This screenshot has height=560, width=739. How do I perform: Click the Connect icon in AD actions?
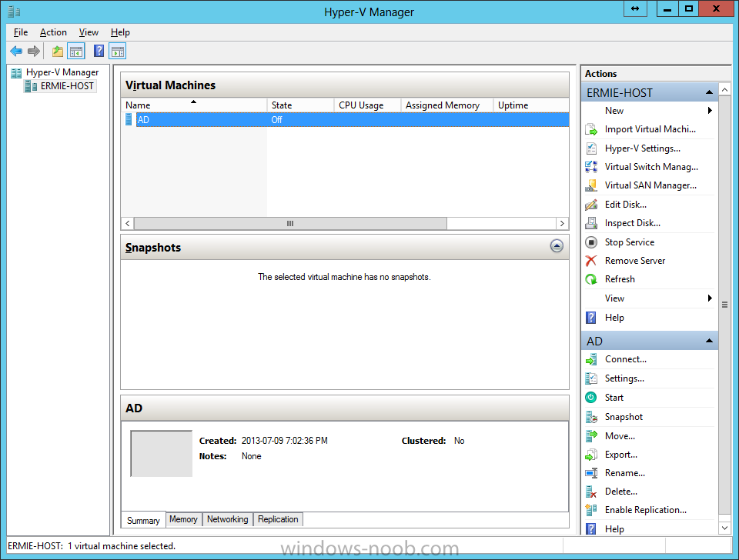click(591, 359)
